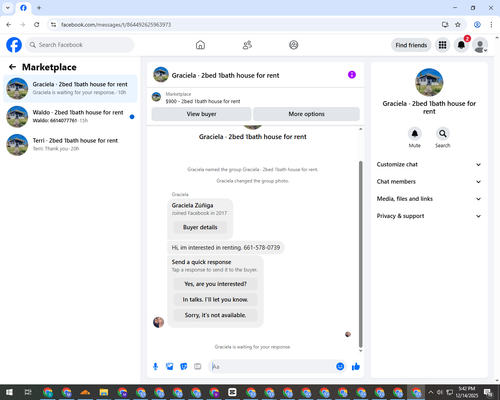The image size is (500, 400).
Task: Open Windows notification center icon
Action: click(489, 392)
